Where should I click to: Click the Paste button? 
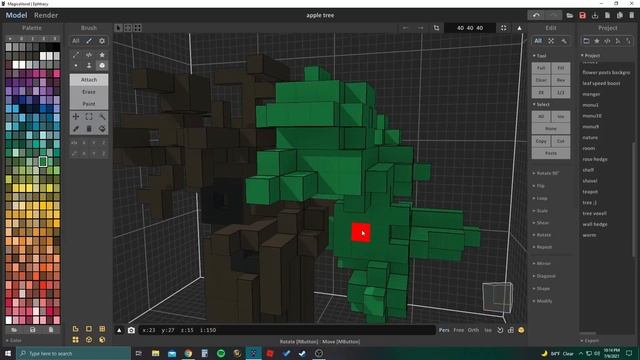[551, 153]
